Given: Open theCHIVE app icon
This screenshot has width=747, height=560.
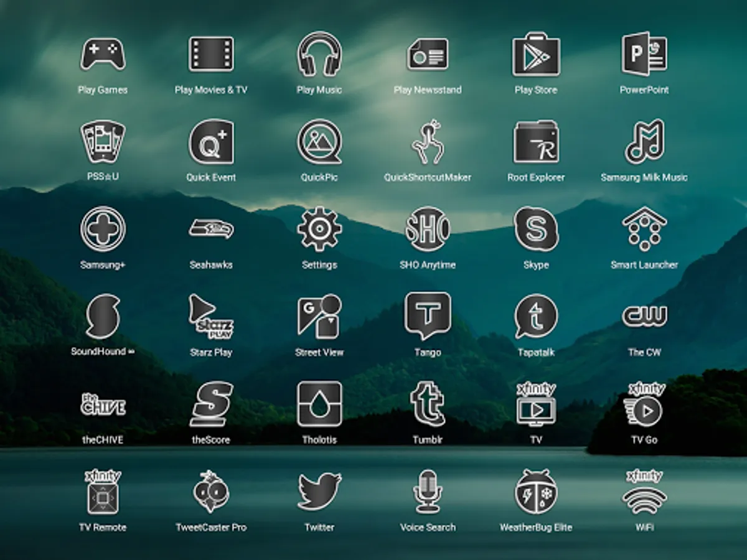Looking at the screenshot, I should 103,404.
